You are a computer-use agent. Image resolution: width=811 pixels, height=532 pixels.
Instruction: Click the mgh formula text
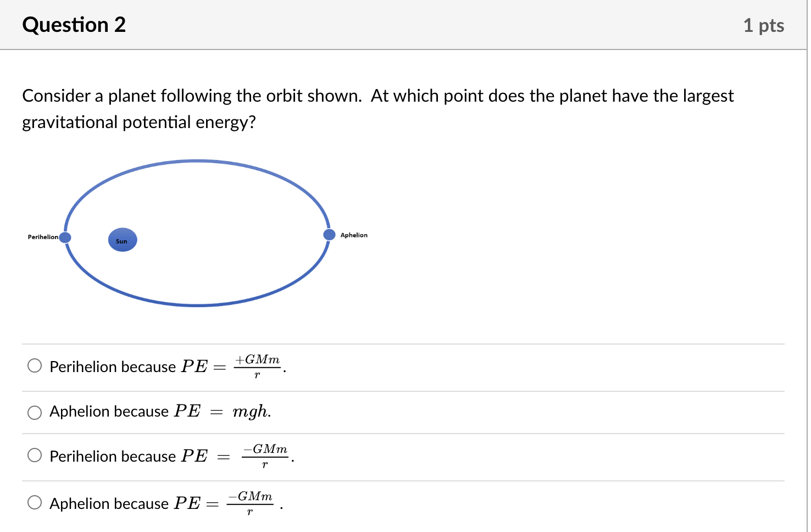pyautogui.click(x=250, y=411)
